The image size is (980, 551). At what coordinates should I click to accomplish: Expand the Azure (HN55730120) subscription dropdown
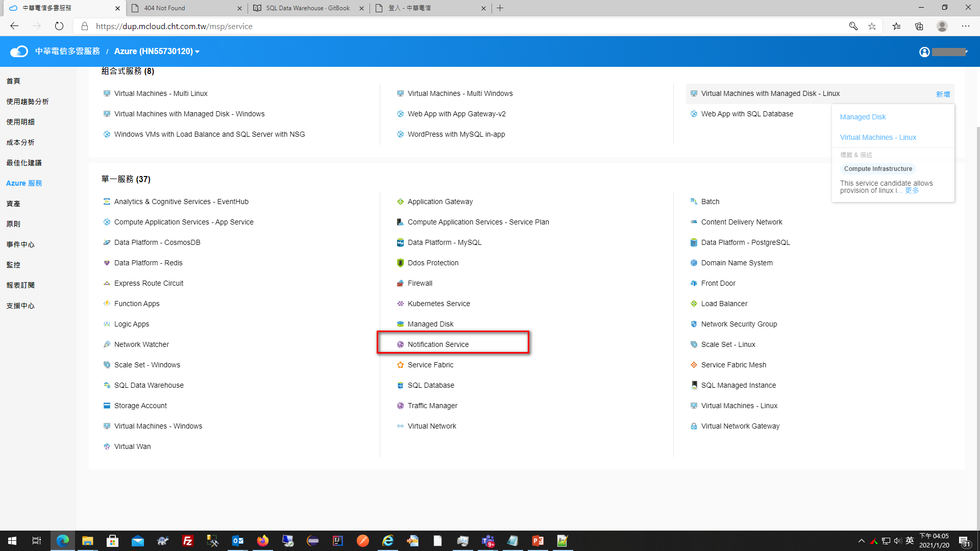157,51
